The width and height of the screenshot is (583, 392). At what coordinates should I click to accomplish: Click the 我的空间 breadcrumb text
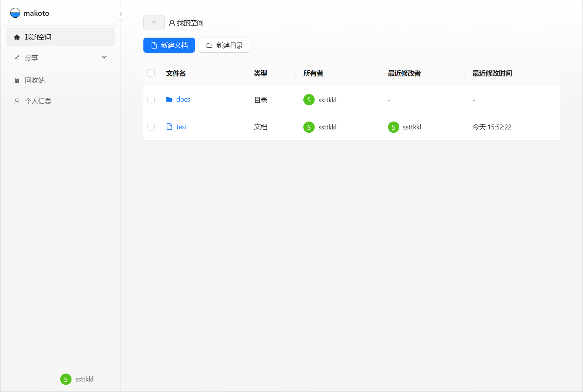point(190,23)
